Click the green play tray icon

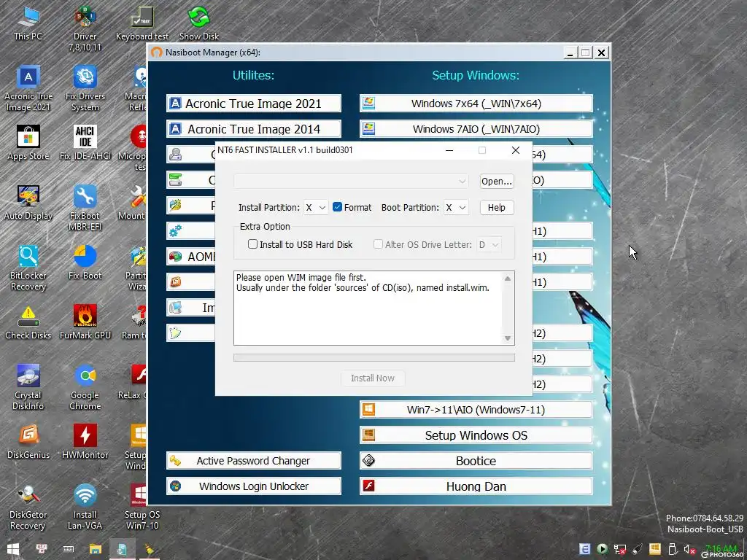(602, 549)
